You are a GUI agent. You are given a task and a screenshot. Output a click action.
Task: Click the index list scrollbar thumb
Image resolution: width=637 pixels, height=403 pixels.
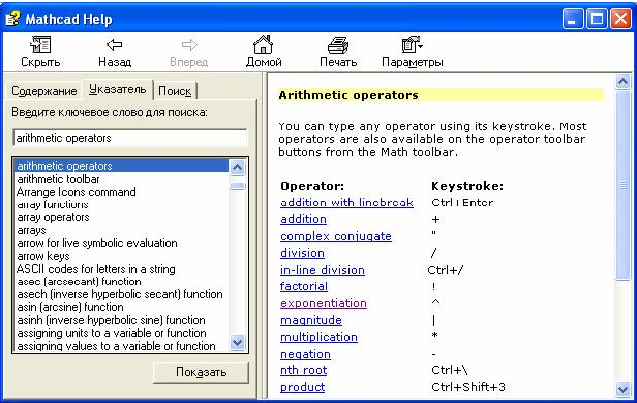[238, 186]
